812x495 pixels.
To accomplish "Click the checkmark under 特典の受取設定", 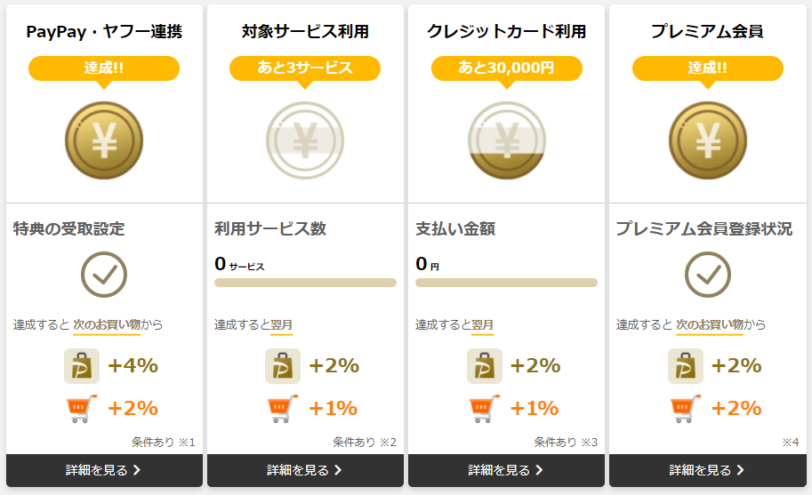I will pyautogui.click(x=104, y=274).
